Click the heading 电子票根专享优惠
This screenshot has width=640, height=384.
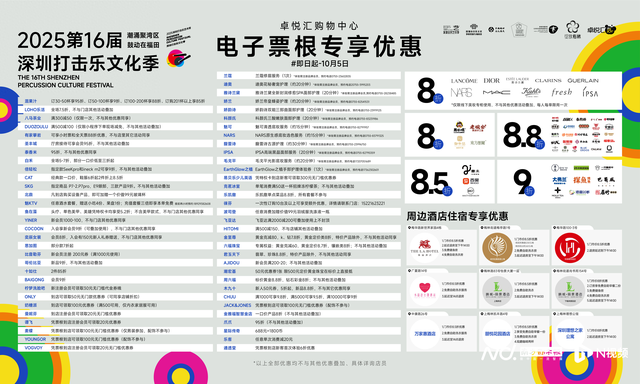(x=319, y=46)
